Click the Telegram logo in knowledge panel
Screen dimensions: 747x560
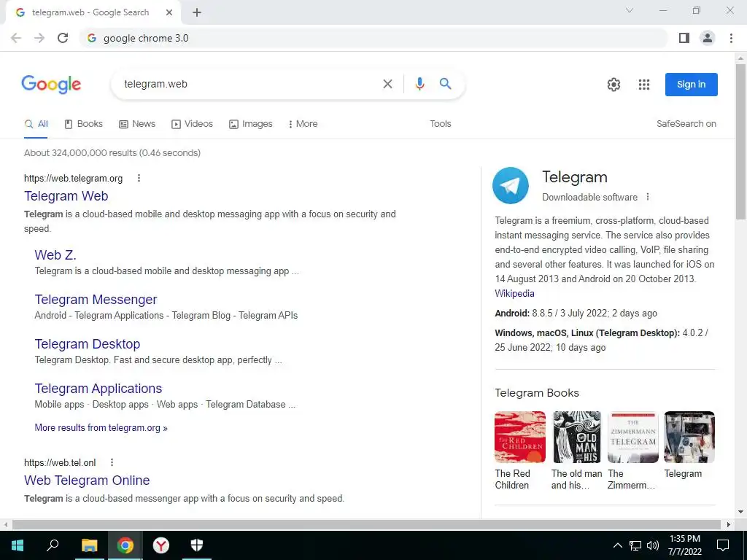[x=510, y=185]
